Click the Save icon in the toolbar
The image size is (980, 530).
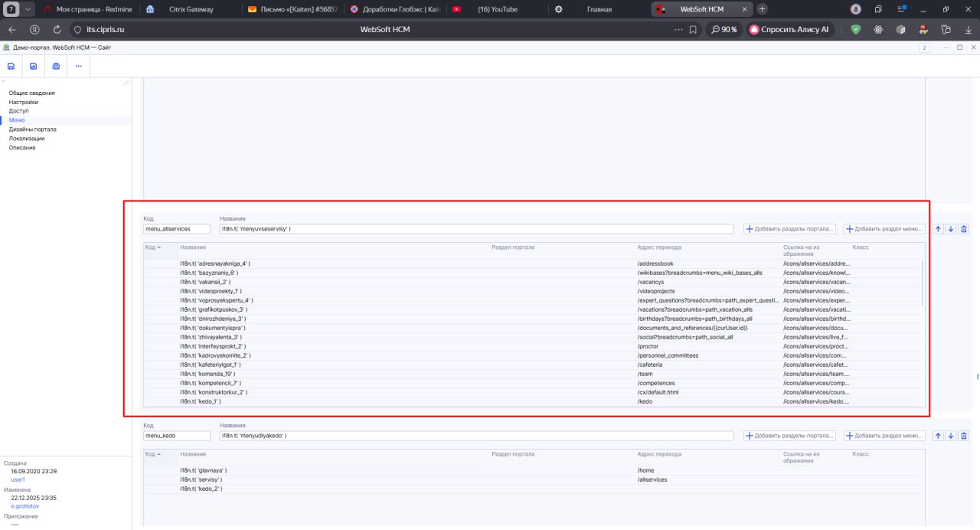pyautogui.click(x=11, y=67)
